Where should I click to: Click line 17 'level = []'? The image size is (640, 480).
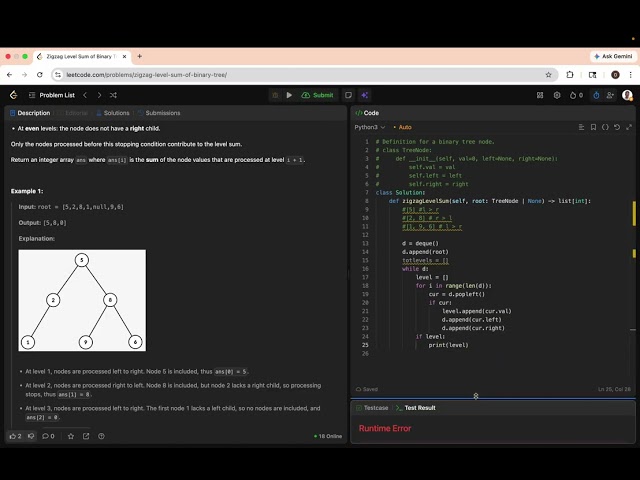(x=432, y=277)
